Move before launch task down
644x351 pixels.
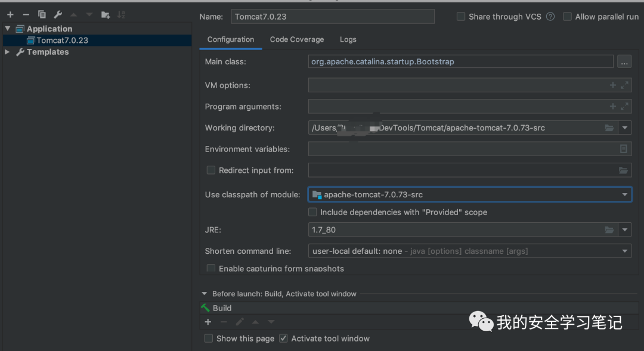(x=271, y=322)
